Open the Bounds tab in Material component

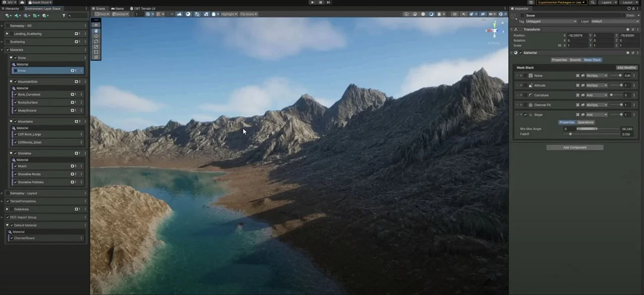575,60
